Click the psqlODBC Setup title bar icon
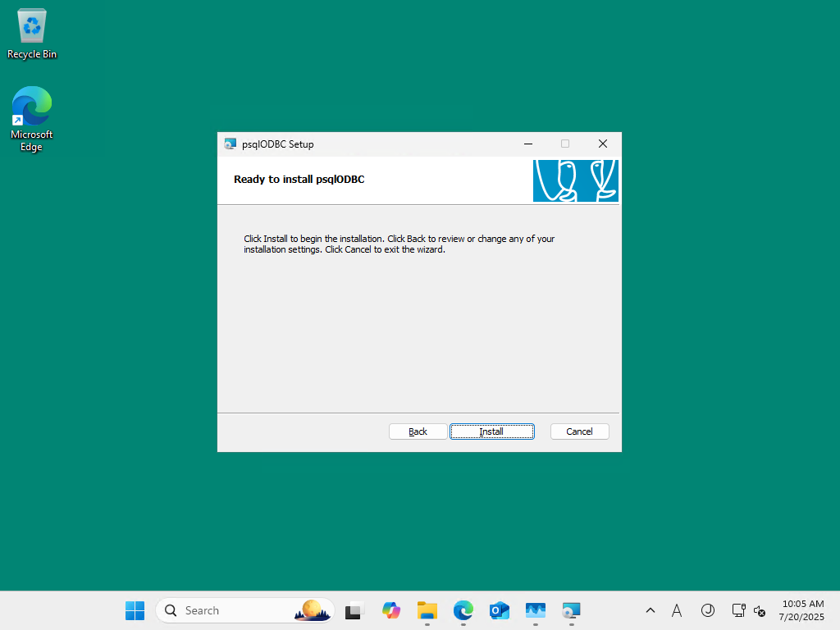Viewport: 840px width, 630px height. (x=231, y=144)
